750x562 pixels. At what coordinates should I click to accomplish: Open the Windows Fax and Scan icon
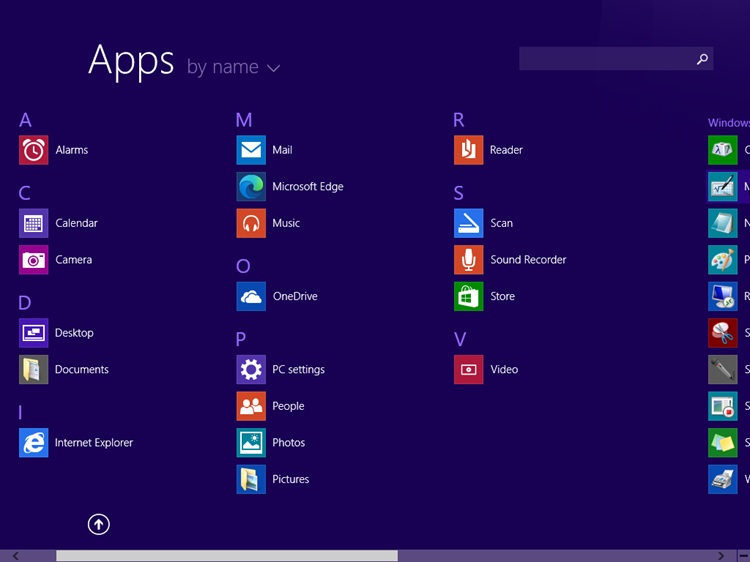click(723, 479)
